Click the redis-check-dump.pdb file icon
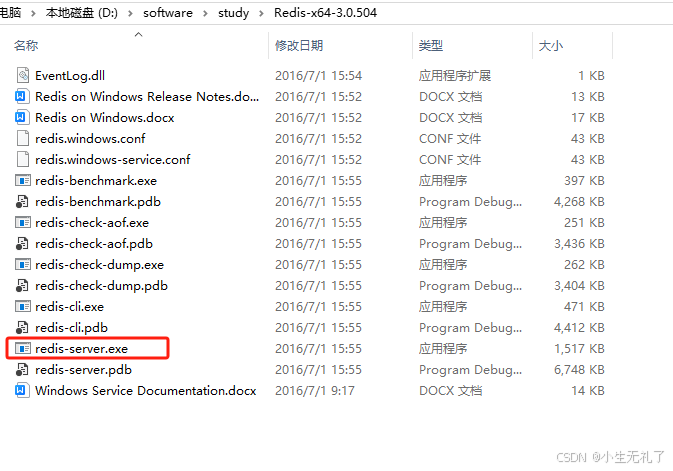 coord(23,286)
